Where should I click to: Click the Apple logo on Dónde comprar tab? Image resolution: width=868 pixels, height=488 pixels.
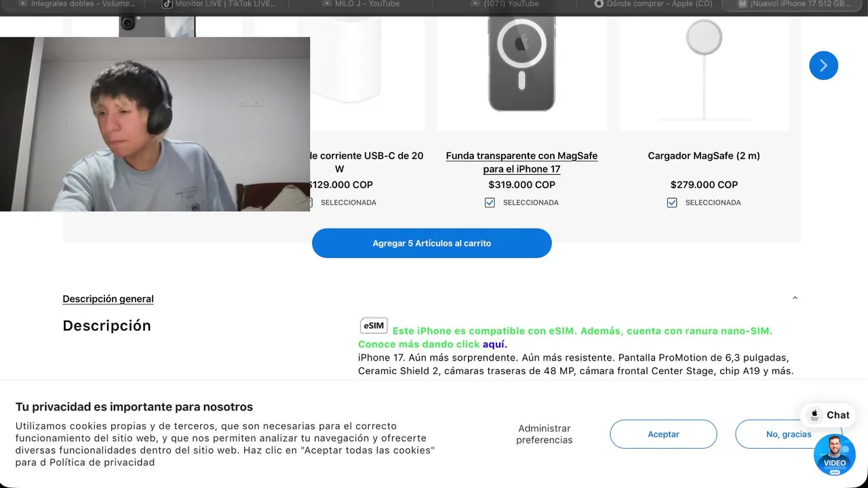point(599,4)
